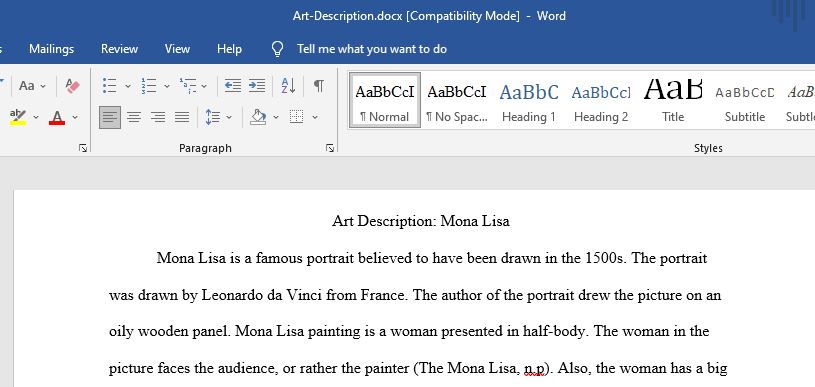Viewport: 815px width, 387px height.
Task: Click the Change Case Aa icon
Action: point(27,86)
